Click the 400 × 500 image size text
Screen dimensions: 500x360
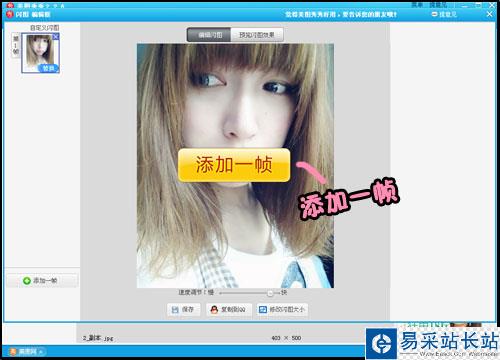coord(286,338)
